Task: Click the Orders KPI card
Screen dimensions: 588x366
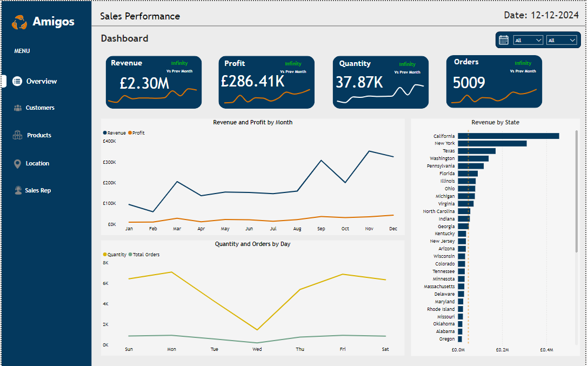Action: [x=493, y=82]
